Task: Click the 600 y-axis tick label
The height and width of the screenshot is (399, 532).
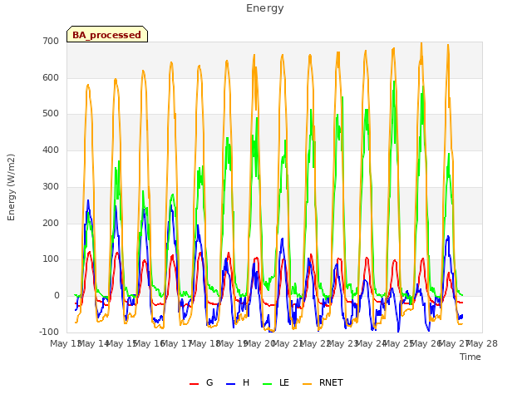Action: point(51,77)
